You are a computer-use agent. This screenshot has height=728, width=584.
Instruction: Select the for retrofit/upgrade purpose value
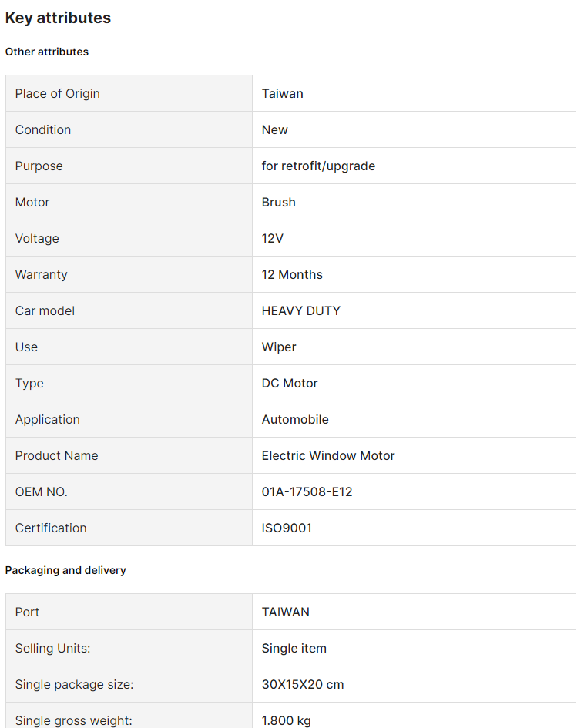[x=318, y=166]
